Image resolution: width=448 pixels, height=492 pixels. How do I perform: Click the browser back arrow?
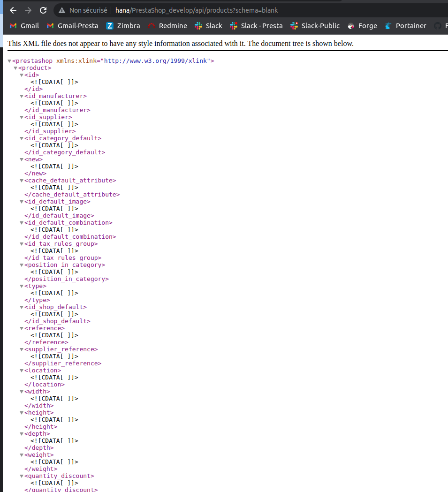13,10
